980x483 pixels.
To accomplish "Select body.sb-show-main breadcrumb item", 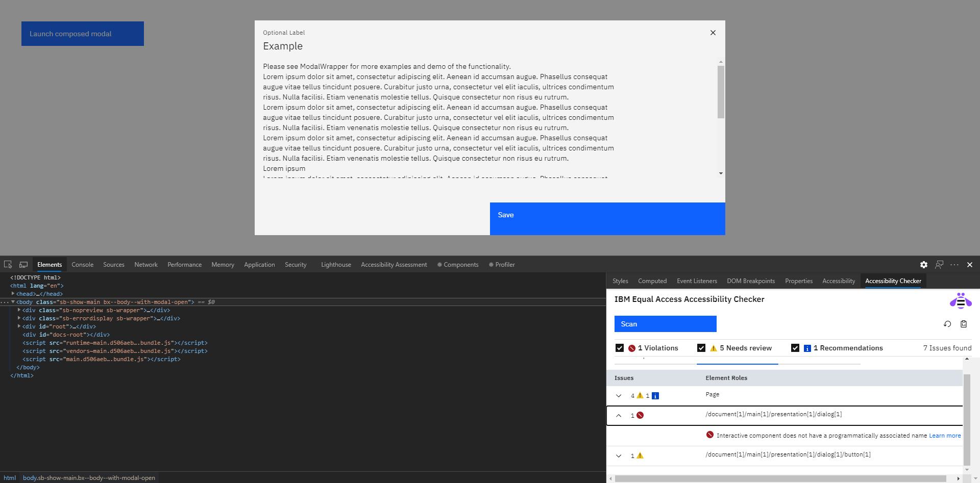I will [89, 478].
